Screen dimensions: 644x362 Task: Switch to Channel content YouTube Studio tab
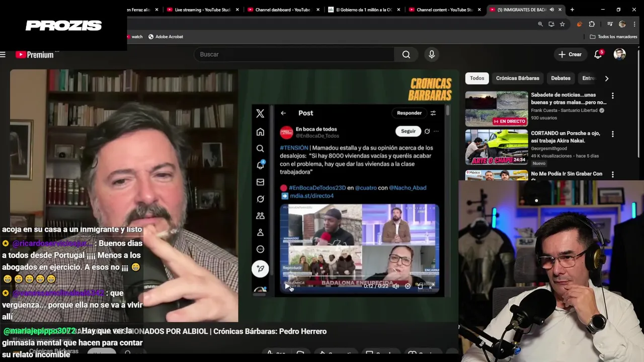(445, 10)
